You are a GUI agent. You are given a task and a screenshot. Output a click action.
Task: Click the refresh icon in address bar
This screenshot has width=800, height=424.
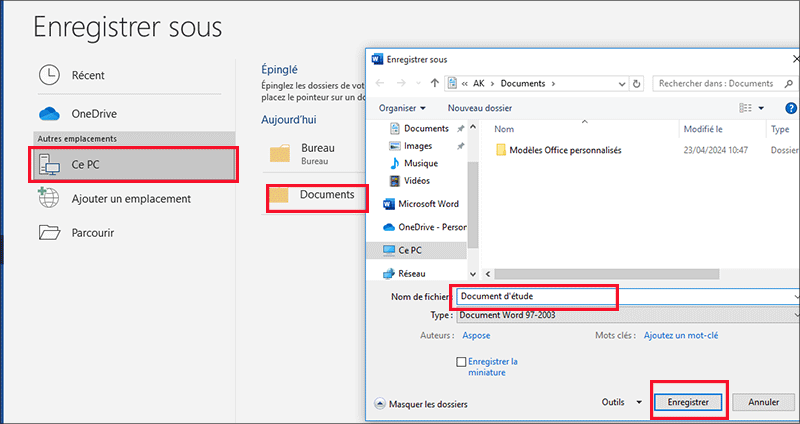[634, 83]
